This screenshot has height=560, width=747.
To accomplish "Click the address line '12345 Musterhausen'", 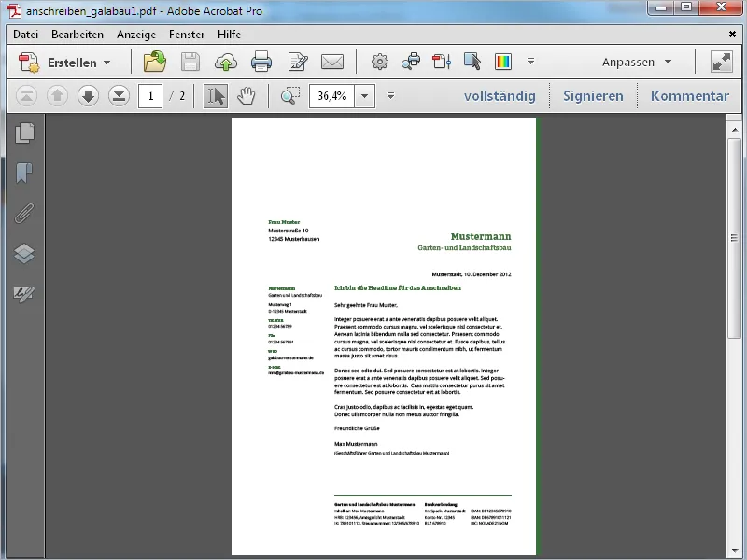I will click(294, 239).
